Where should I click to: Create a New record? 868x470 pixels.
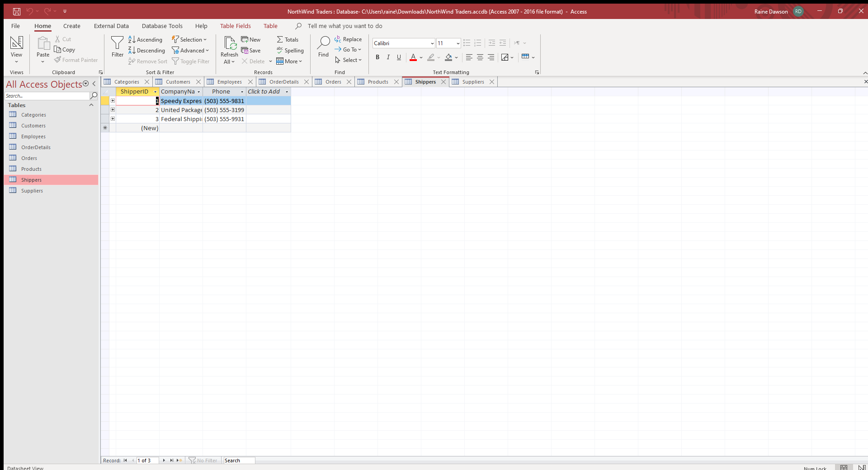251,40
